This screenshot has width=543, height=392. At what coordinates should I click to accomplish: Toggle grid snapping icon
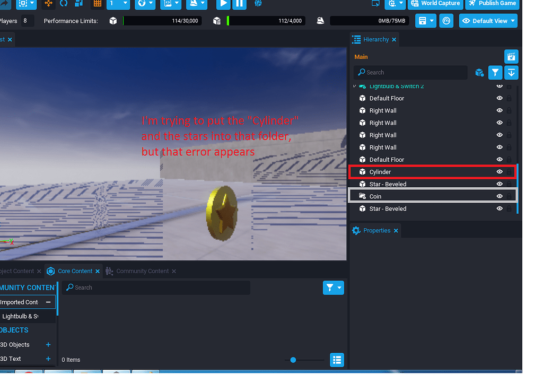98,4
